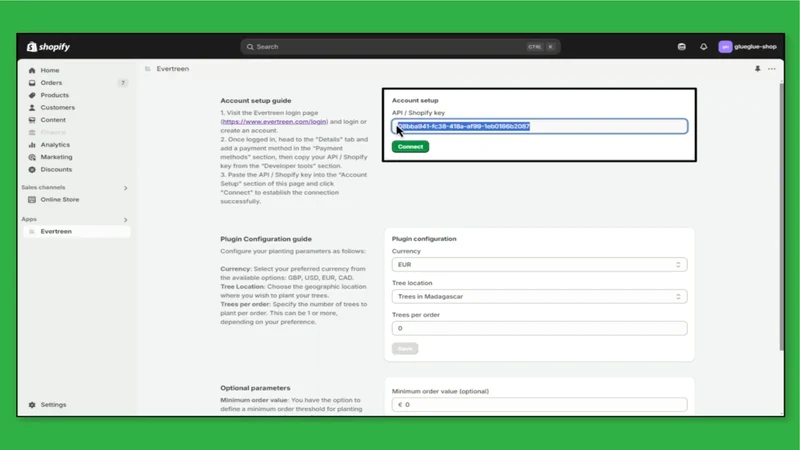The image size is (800, 450).
Task: Open Settings gear icon
Action: [32, 405]
